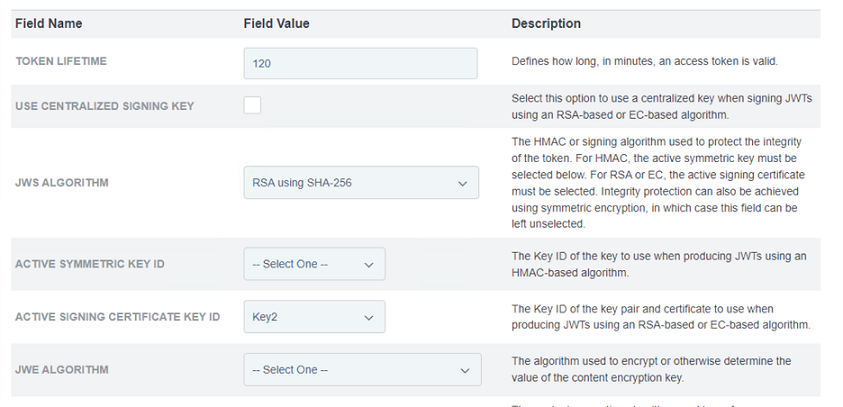Click the USE CENTRALIZED SIGNING KEY label
Screen dimensions: 843x407
click(x=104, y=106)
